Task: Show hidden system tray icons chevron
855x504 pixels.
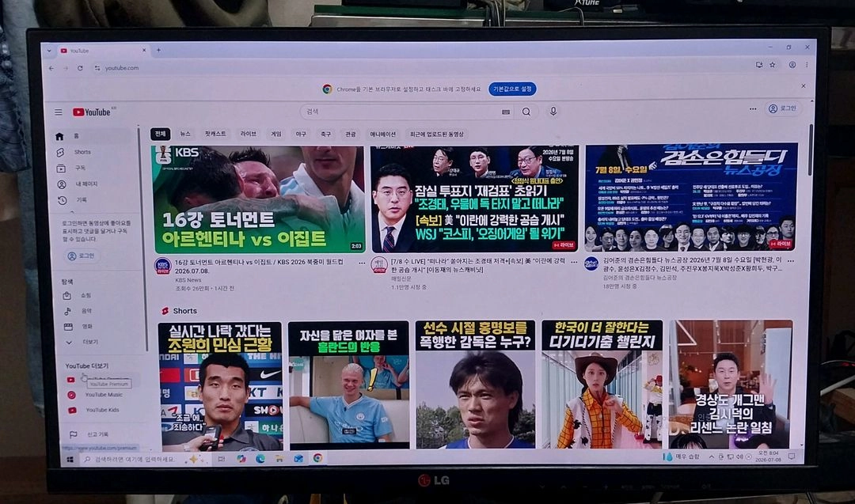Action: tap(712, 457)
